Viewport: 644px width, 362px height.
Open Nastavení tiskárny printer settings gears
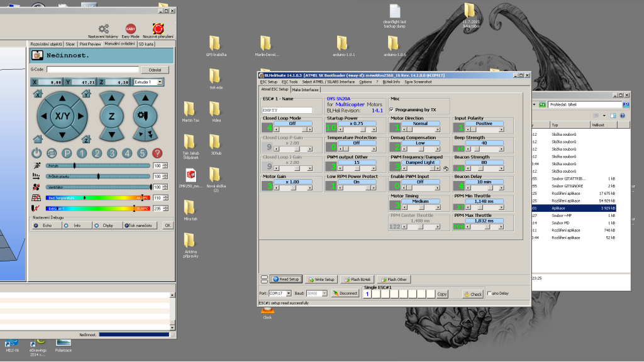click(104, 29)
